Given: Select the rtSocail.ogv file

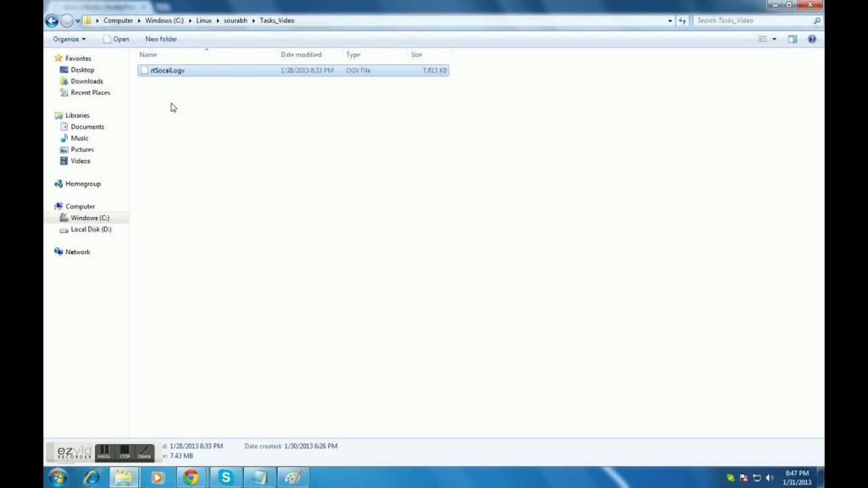Looking at the screenshot, I should (x=167, y=70).
